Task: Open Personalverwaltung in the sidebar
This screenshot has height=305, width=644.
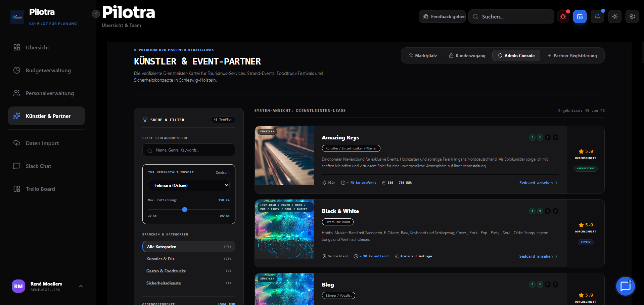Action: [46, 93]
